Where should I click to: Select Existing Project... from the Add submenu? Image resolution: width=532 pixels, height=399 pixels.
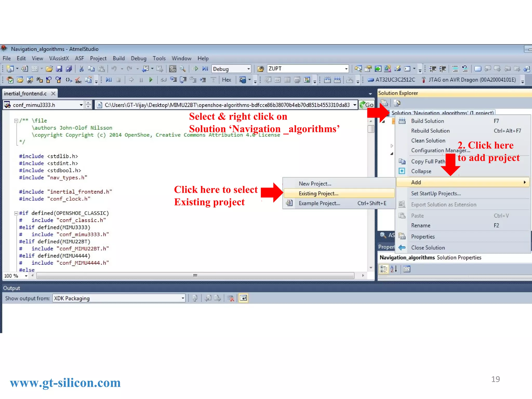point(339,194)
